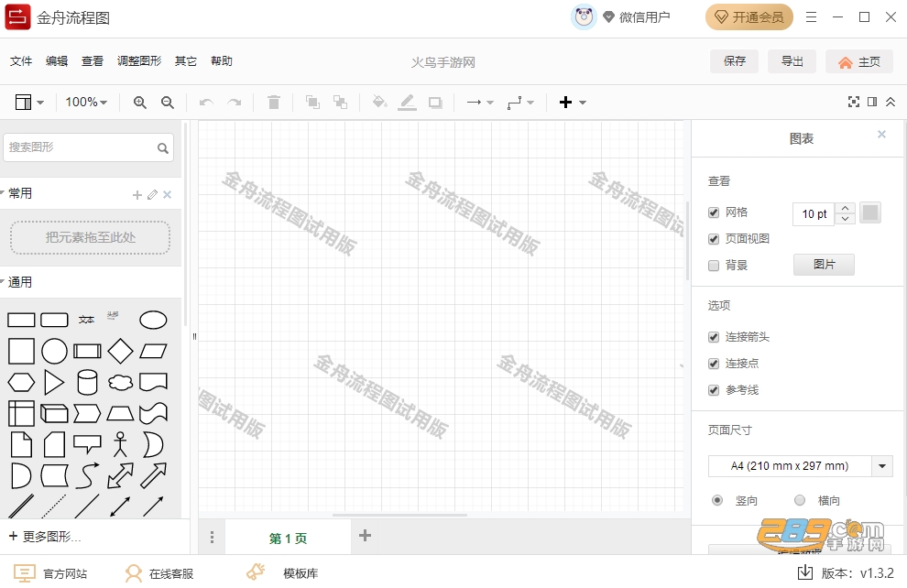907x588 pixels.
Task: Select the hexagon shape
Action: (x=21, y=382)
